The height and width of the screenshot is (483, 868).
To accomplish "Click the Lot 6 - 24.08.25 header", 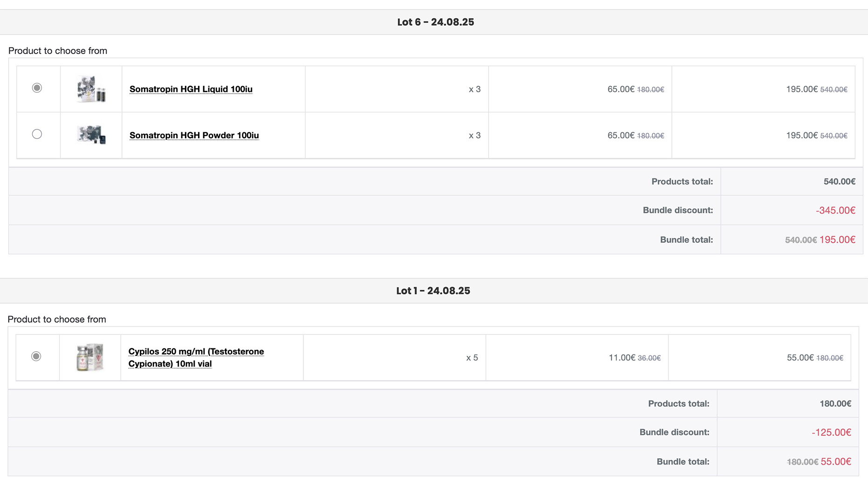I will click(x=435, y=22).
